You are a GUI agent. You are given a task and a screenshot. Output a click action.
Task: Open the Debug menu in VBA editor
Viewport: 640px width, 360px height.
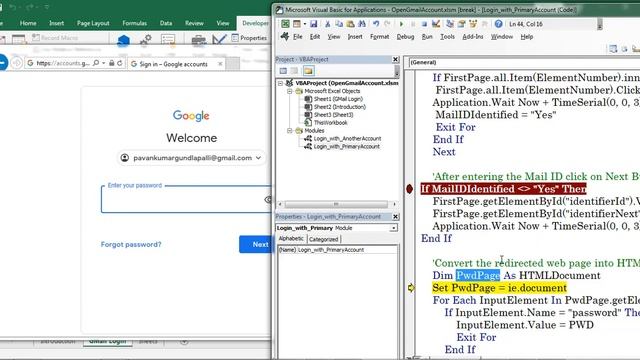point(405,37)
